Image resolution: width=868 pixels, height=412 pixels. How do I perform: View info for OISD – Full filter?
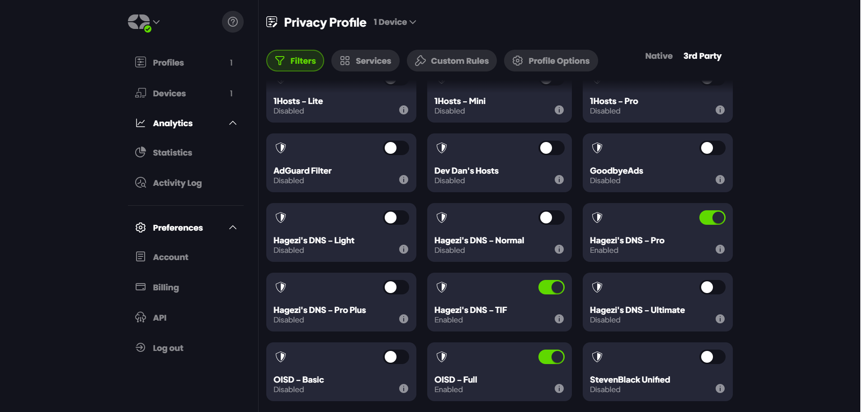[x=559, y=388]
